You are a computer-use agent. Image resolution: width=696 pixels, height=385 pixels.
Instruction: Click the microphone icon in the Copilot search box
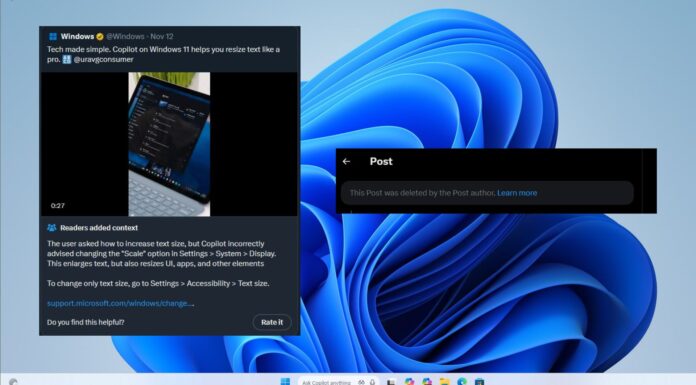click(372, 382)
